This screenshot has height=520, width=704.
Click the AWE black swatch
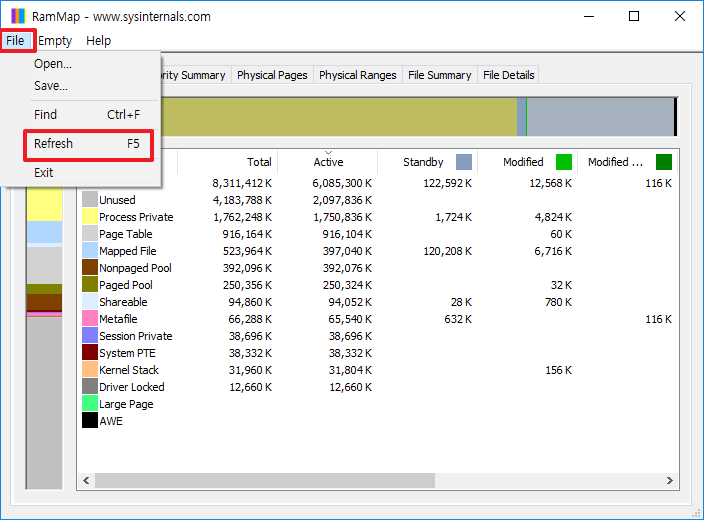[x=90, y=421]
